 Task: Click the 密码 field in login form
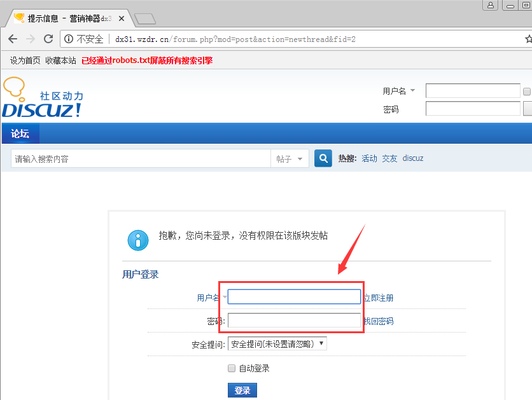click(294, 321)
